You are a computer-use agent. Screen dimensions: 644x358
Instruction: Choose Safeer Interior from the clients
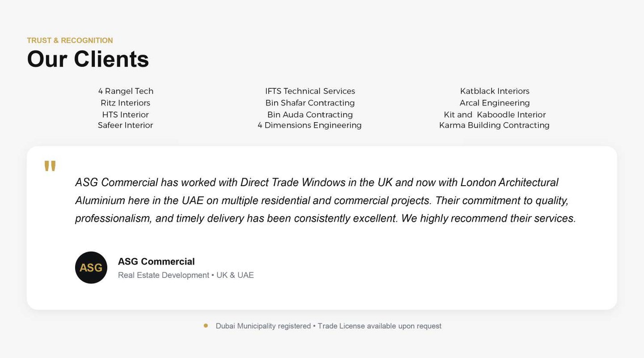[125, 125]
